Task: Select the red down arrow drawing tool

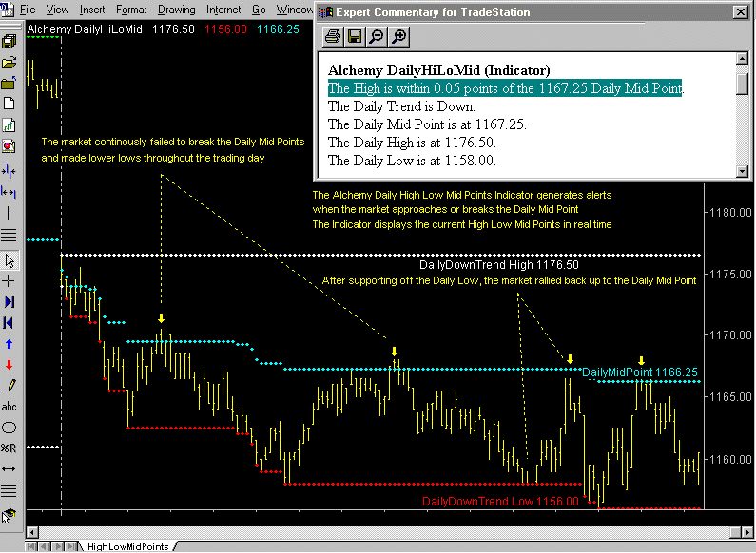Action: [9, 365]
